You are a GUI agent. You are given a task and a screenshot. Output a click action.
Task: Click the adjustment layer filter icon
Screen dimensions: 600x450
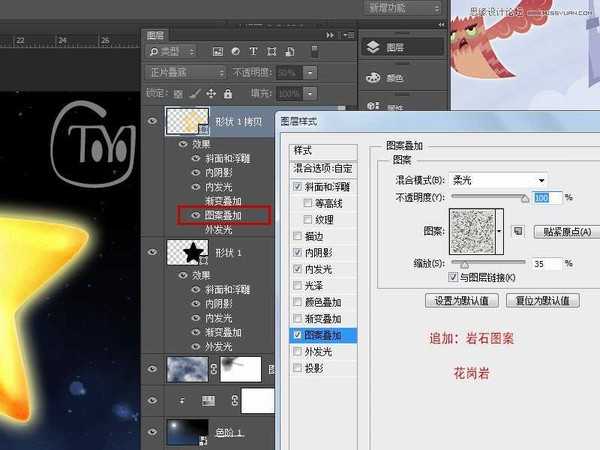[235, 51]
